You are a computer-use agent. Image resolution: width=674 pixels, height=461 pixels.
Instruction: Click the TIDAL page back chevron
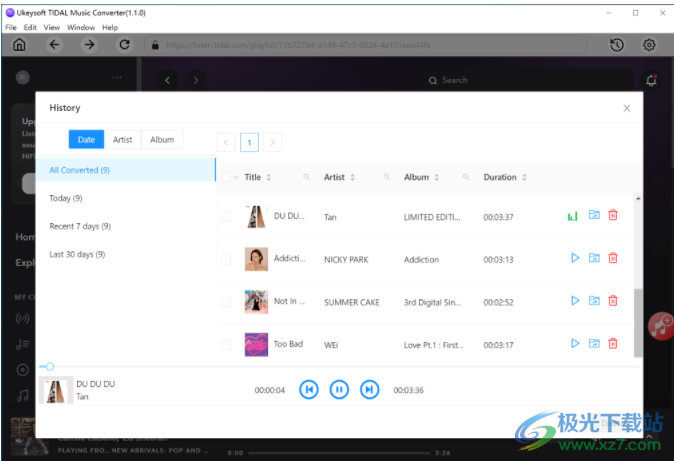[x=168, y=80]
